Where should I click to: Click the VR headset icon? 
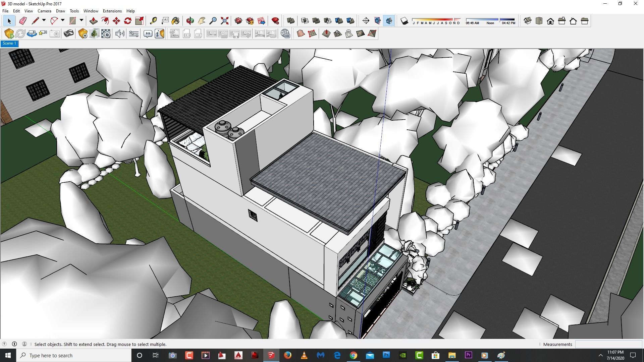click(x=69, y=34)
